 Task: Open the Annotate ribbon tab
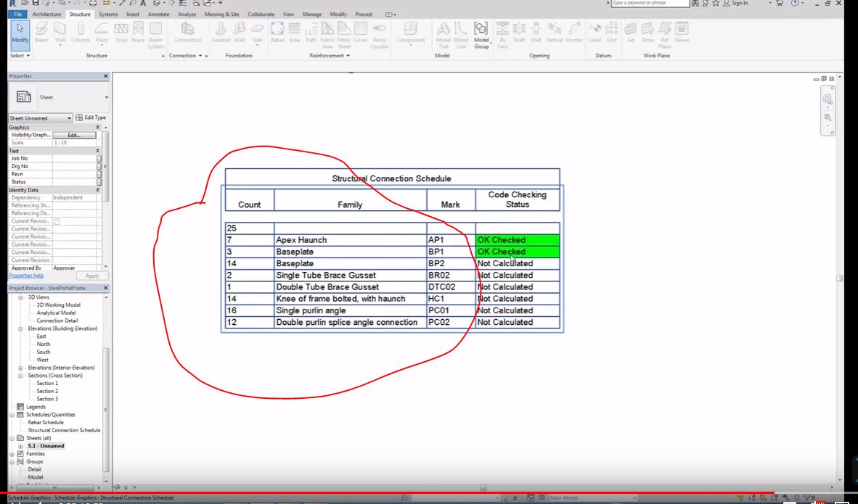pyautogui.click(x=158, y=14)
